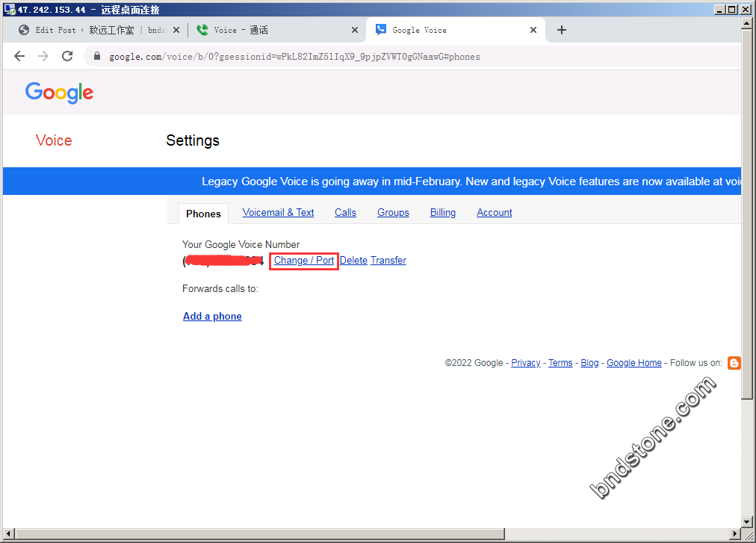Minimize the remote desktop window
This screenshot has height=543, width=756.
click(720, 9)
